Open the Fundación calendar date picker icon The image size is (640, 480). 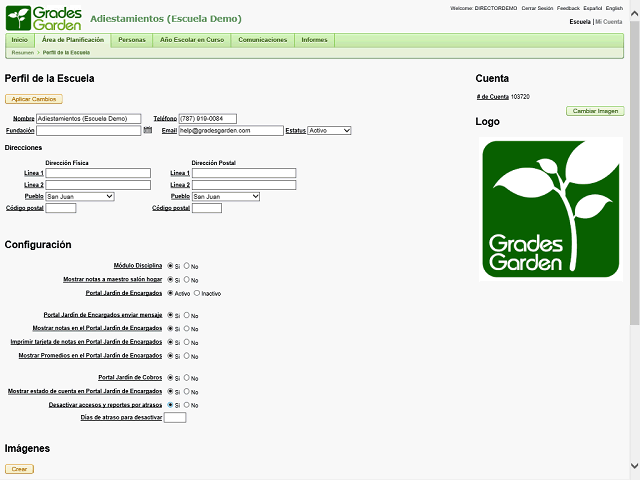point(148,130)
